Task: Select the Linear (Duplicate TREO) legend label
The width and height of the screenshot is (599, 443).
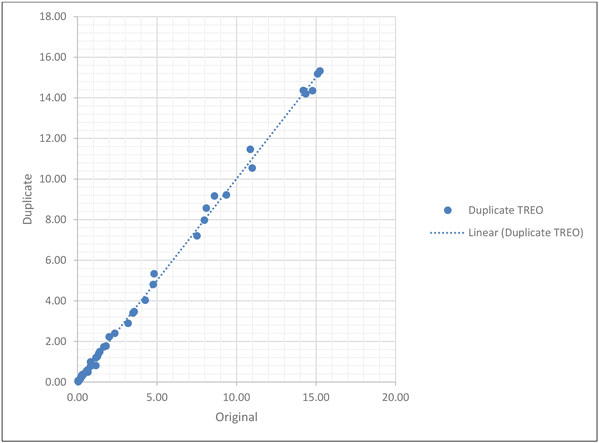Action: point(526,233)
